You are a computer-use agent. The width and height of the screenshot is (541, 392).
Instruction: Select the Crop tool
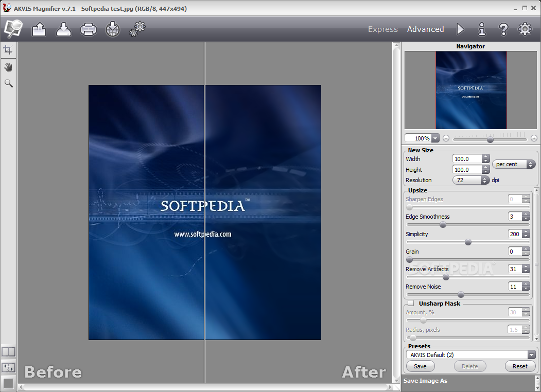pyautogui.click(x=8, y=50)
